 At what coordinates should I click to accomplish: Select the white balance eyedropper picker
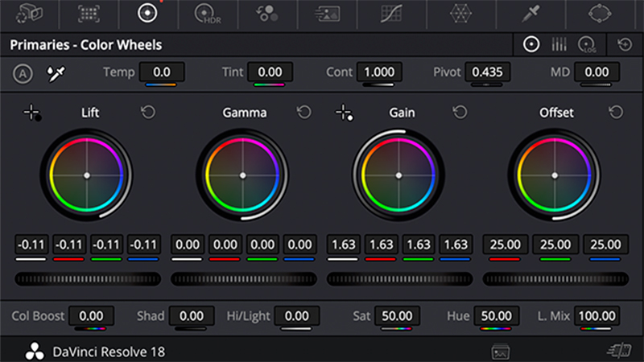point(56,73)
